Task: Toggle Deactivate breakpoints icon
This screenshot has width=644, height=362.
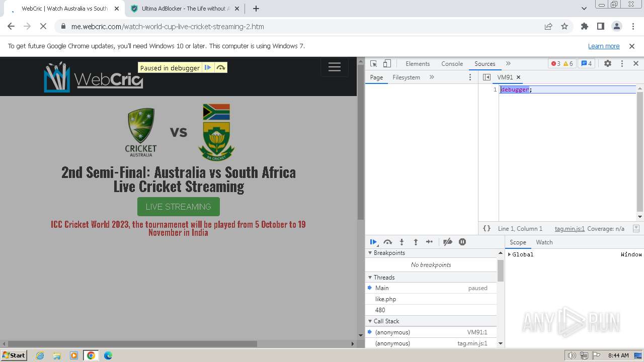Action: (x=448, y=242)
